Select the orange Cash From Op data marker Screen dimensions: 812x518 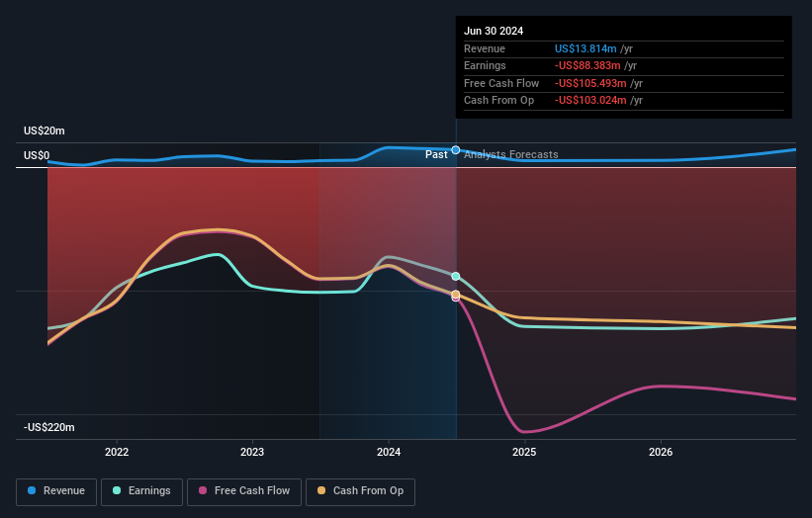point(456,295)
